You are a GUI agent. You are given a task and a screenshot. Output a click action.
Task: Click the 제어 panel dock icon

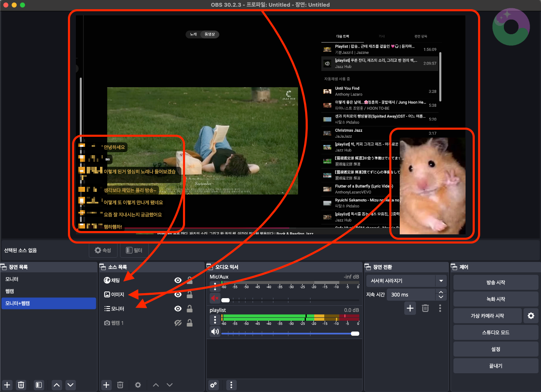454,267
